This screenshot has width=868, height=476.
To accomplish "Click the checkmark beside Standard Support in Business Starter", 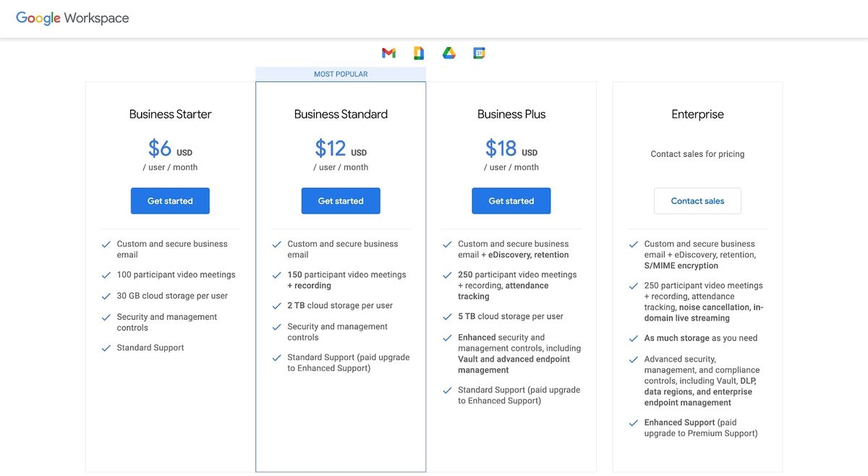I will pos(106,348).
